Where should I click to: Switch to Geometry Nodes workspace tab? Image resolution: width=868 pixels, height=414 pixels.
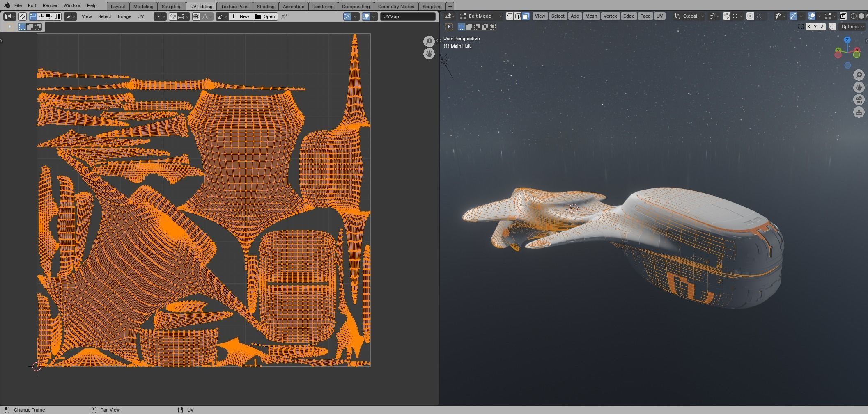396,6
